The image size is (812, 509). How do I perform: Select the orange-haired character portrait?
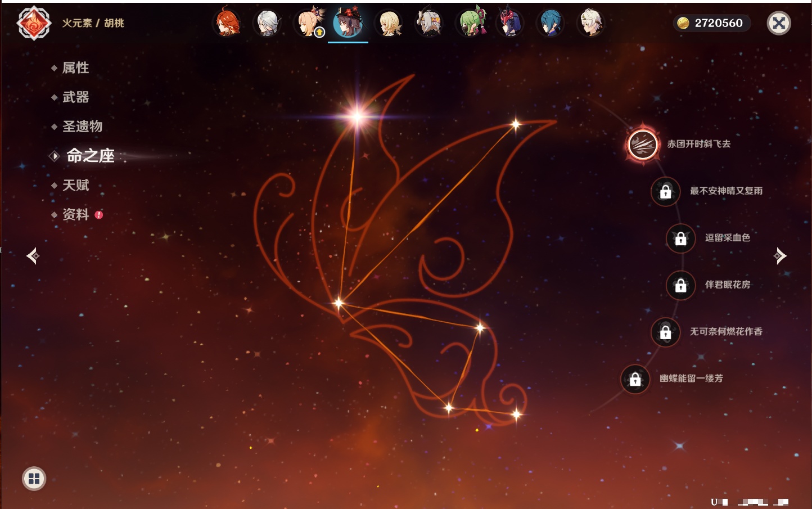point(227,23)
